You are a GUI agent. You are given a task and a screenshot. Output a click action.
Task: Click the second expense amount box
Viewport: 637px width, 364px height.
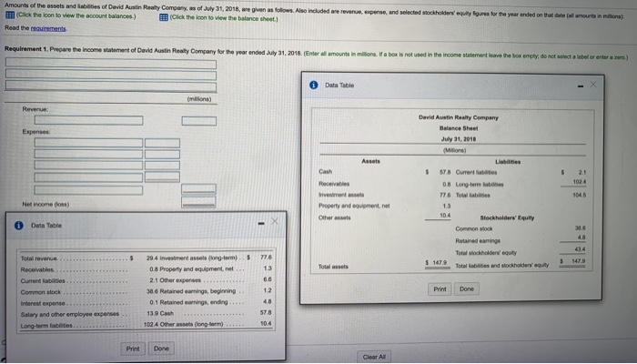(x=162, y=155)
